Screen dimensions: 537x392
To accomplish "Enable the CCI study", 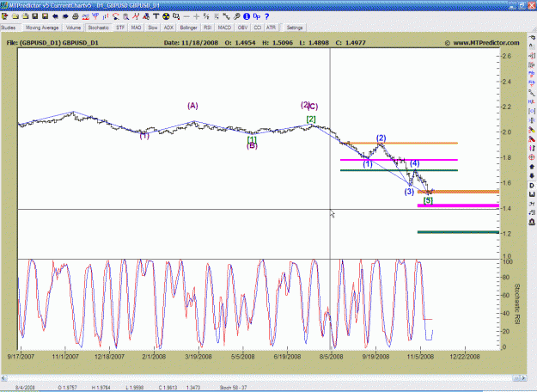I will [x=258, y=28].
